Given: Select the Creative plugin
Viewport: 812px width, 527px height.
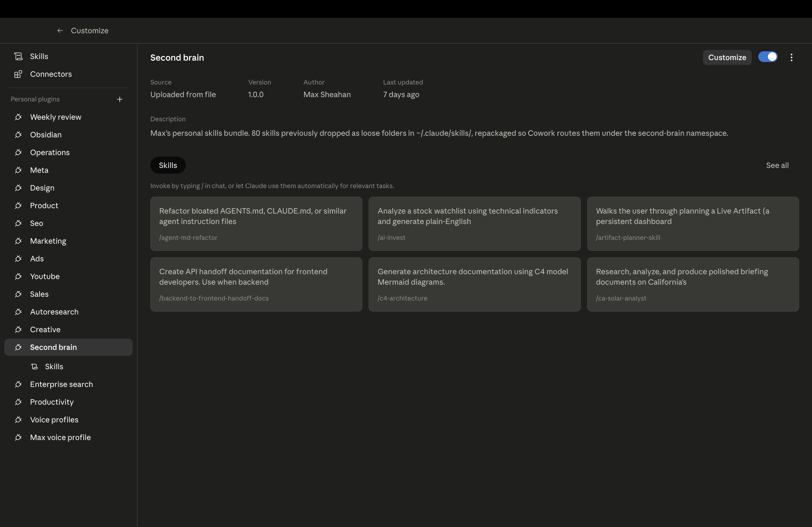Looking at the screenshot, I should point(68,330).
